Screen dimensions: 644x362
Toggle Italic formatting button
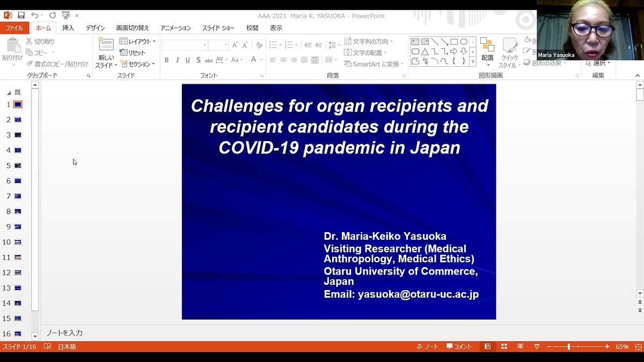[x=177, y=60]
